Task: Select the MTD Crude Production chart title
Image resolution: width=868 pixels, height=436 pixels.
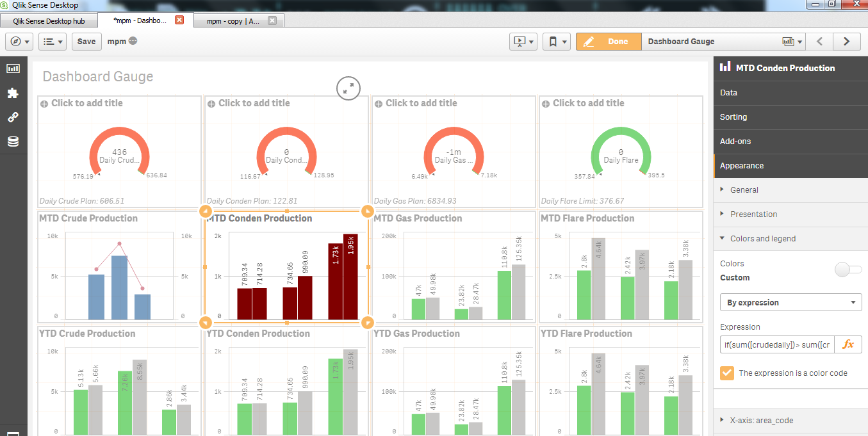Action: 88,218
